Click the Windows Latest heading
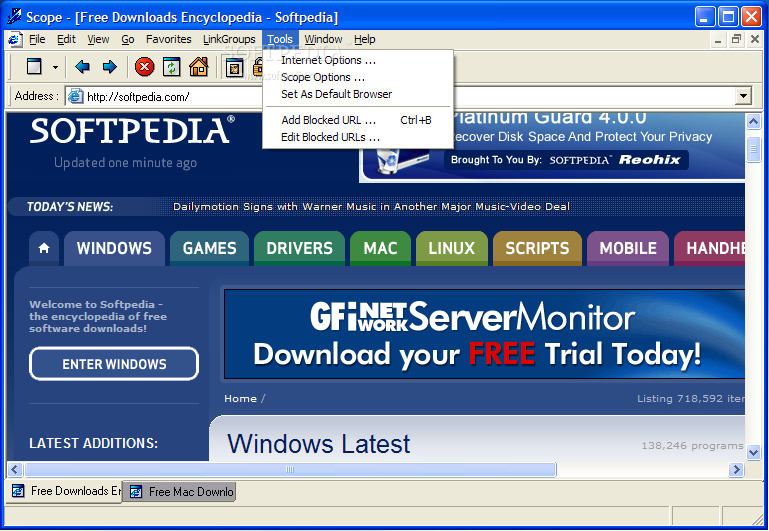The height and width of the screenshot is (531, 769). pos(319,443)
